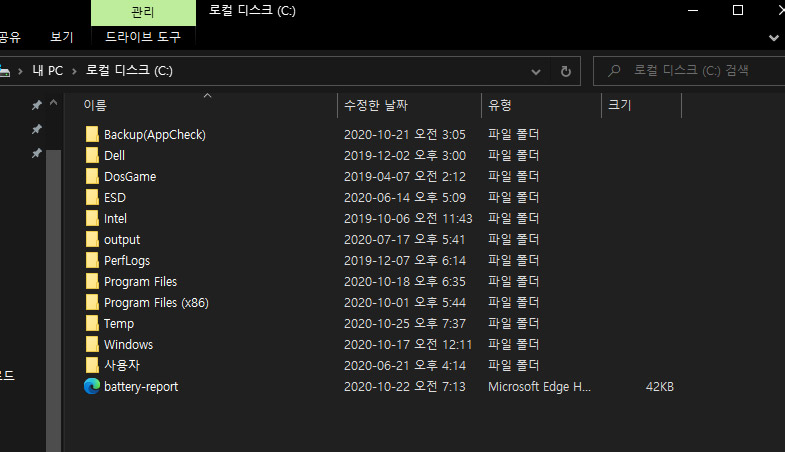Click 로컬 디스크 (C:) in the address path
The image size is (785, 452).
[129, 72]
